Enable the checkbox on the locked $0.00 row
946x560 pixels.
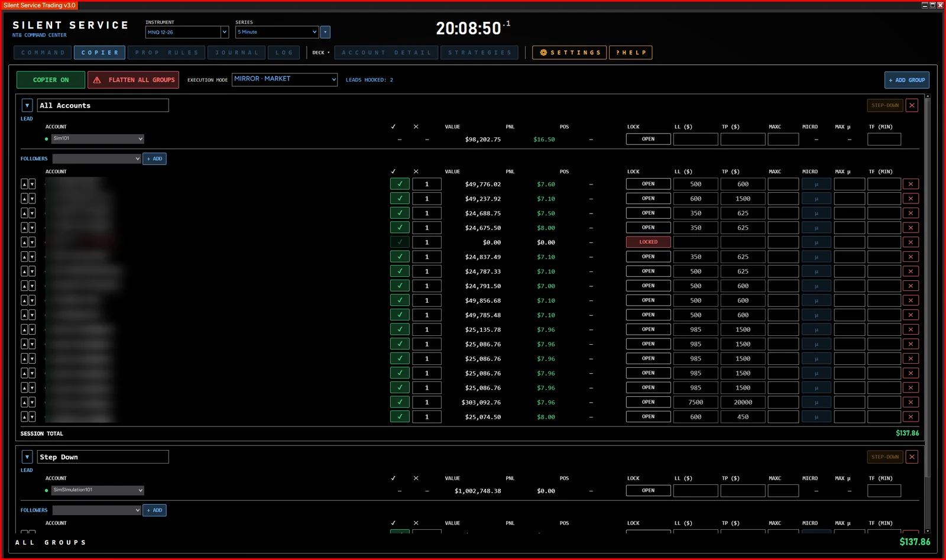[400, 242]
